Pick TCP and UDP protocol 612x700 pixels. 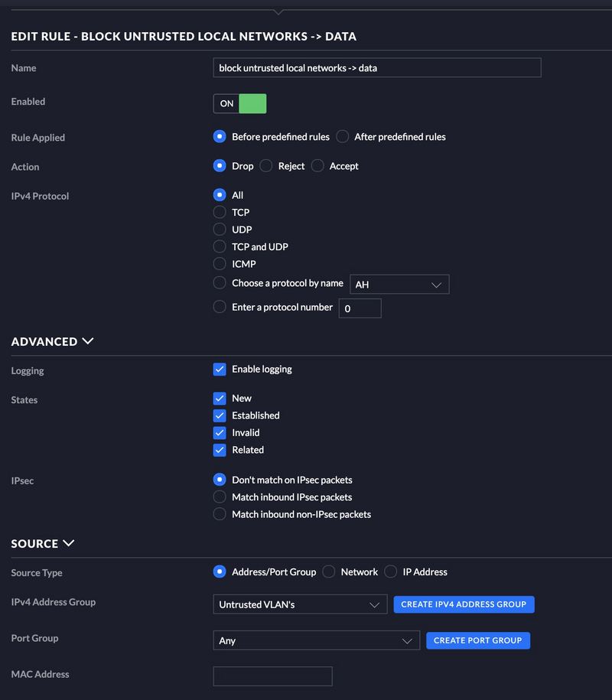220,246
